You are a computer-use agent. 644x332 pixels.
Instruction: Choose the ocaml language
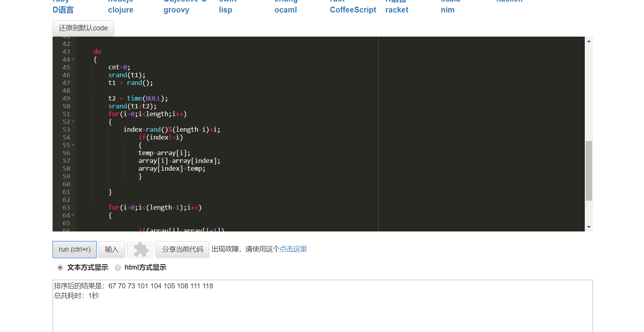pyautogui.click(x=286, y=10)
